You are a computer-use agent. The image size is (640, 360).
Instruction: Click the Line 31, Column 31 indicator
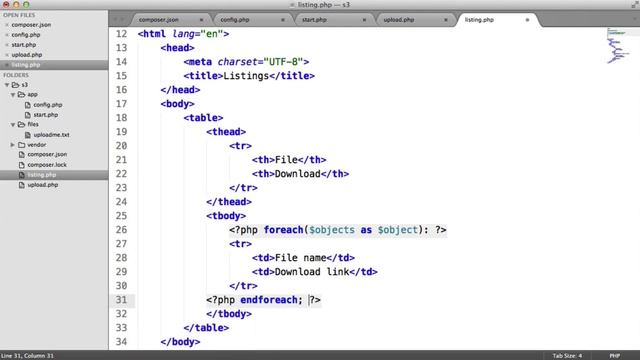(x=27, y=356)
